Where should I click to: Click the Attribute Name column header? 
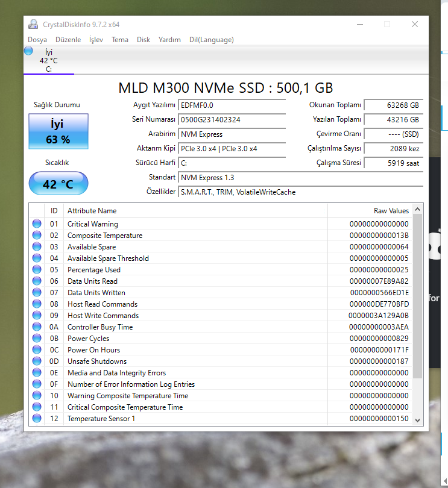195,211
